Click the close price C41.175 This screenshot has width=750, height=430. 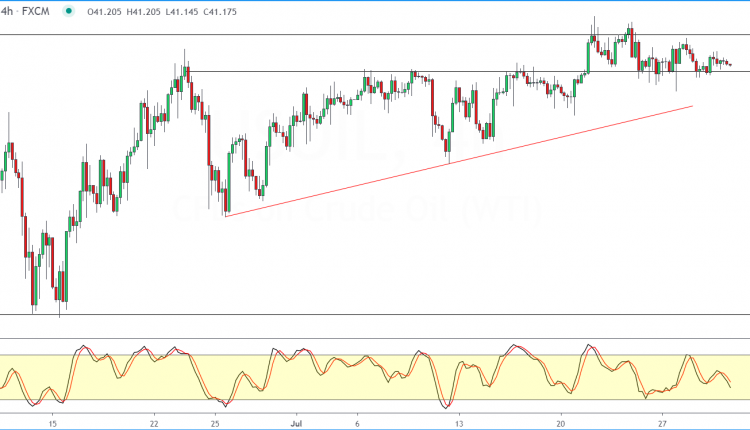click(x=220, y=11)
